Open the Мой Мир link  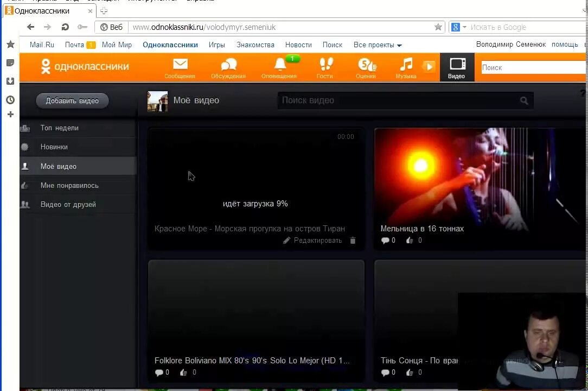[117, 45]
